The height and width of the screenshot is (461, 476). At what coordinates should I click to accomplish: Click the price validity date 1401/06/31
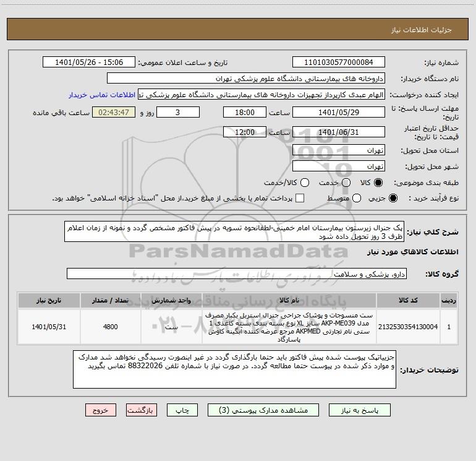click(339, 132)
